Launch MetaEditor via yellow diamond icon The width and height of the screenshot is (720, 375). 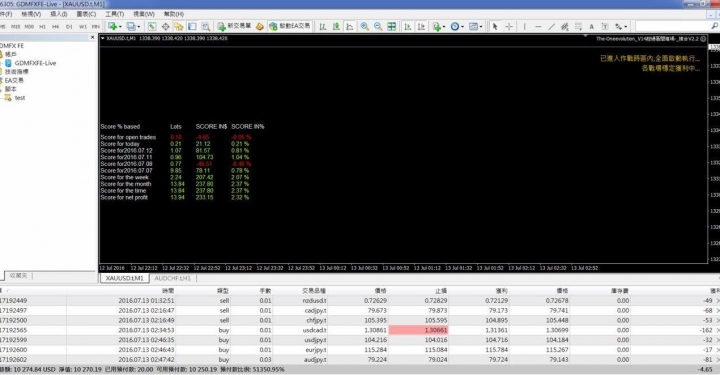(x=260, y=27)
